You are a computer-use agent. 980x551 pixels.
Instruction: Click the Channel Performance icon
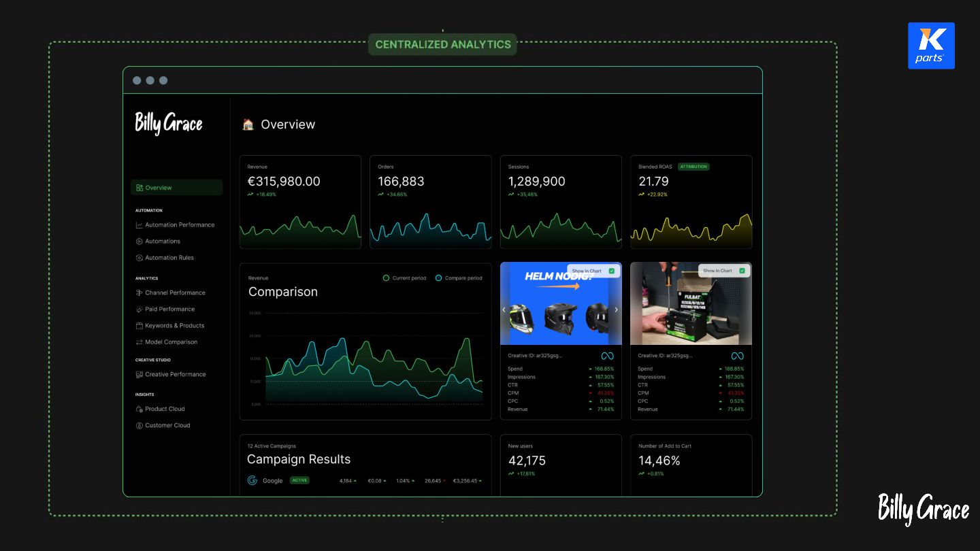(139, 293)
